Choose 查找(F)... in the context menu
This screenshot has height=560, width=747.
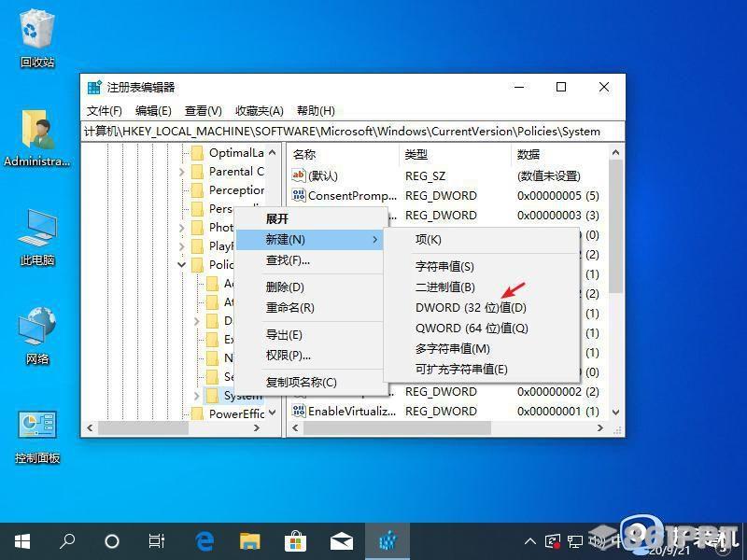pos(312,260)
